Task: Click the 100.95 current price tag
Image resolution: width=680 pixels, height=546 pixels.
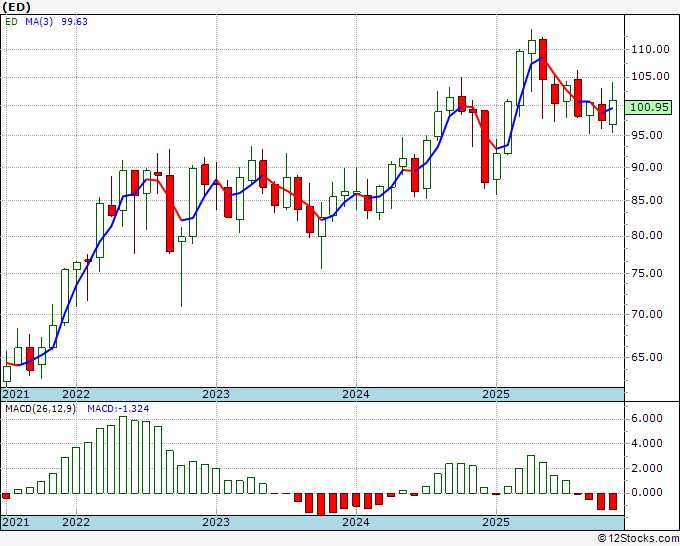Action: coord(648,107)
